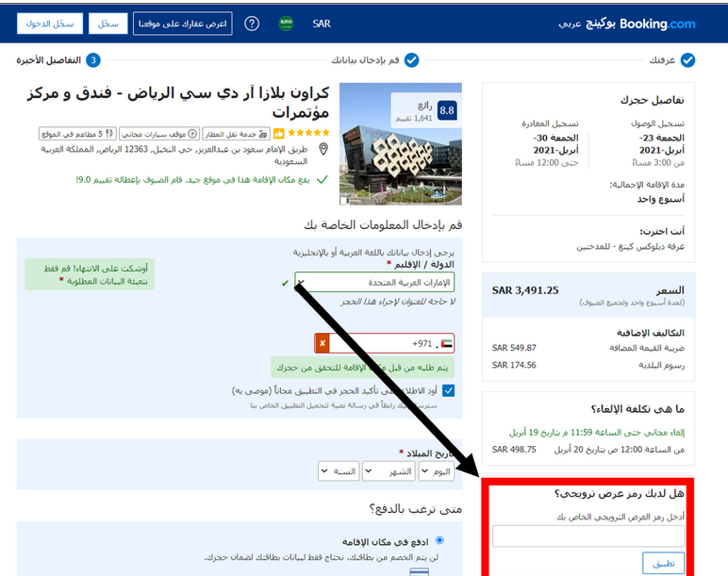728x576 pixels.
Task: Open the help question mark icon
Action: pos(252,24)
